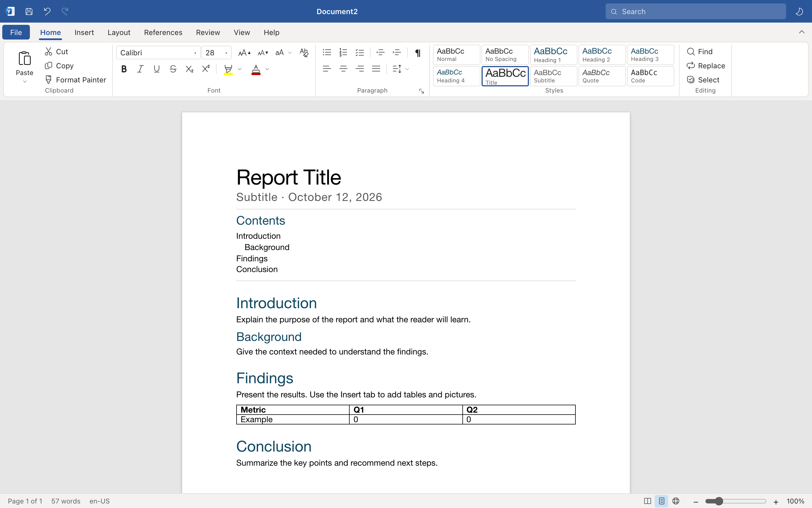Toggle Strikethrough formatting
Screen dimensions: 812x508
pyautogui.click(x=173, y=69)
